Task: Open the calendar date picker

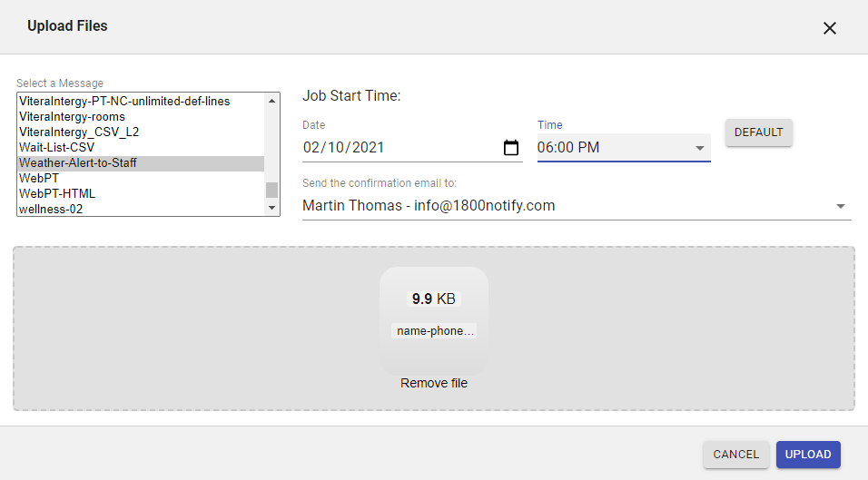Action: click(x=510, y=148)
